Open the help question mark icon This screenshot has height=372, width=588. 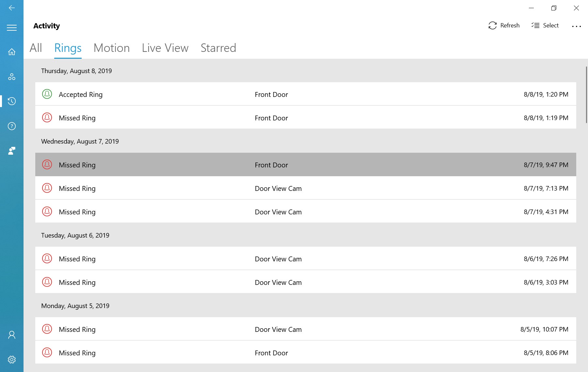(x=12, y=126)
